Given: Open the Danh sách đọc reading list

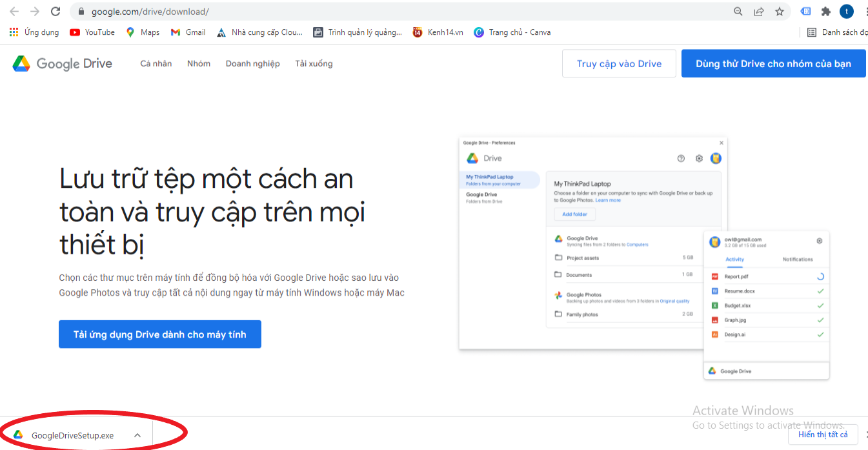Looking at the screenshot, I should [833, 32].
